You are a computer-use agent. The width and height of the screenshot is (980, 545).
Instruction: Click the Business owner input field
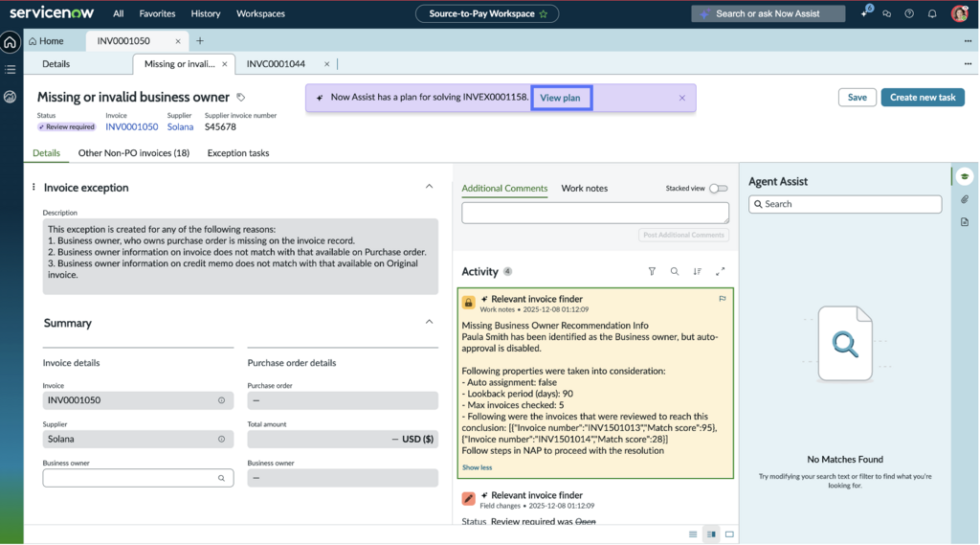138,478
